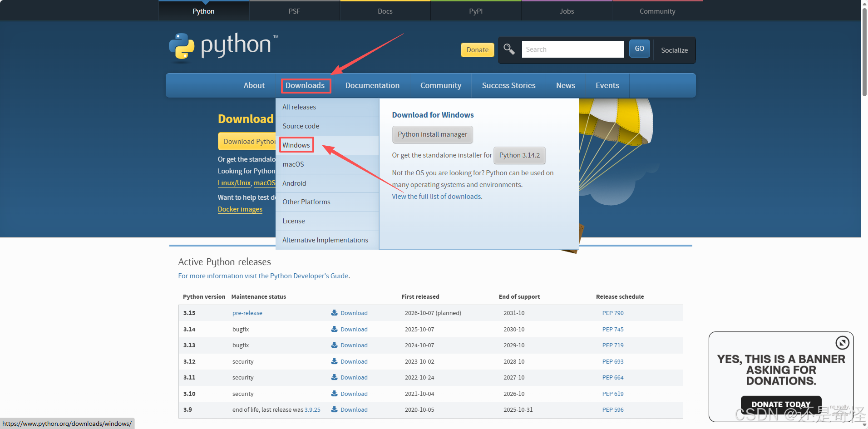
Task: Open the PyPI top tab
Action: pos(476,11)
